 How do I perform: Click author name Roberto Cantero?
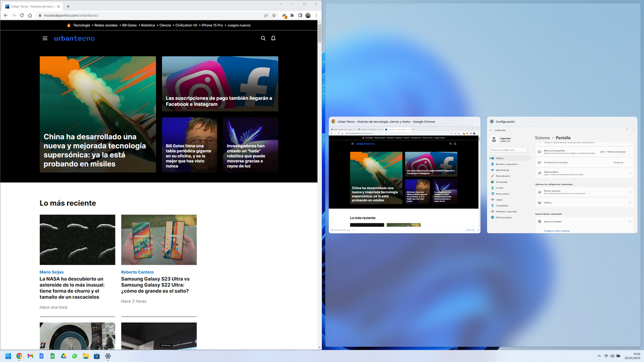click(x=137, y=272)
